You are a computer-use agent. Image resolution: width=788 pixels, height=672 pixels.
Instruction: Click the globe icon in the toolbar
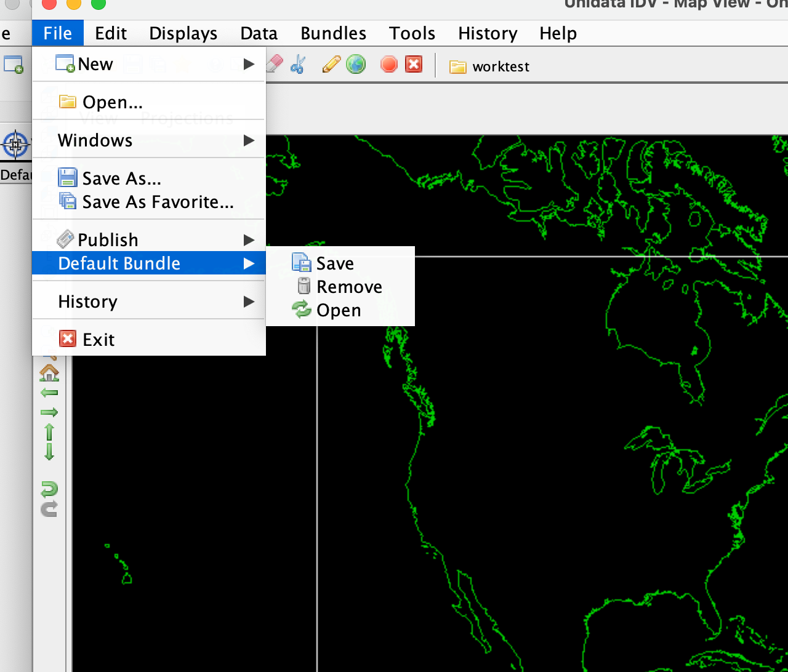click(x=356, y=65)
